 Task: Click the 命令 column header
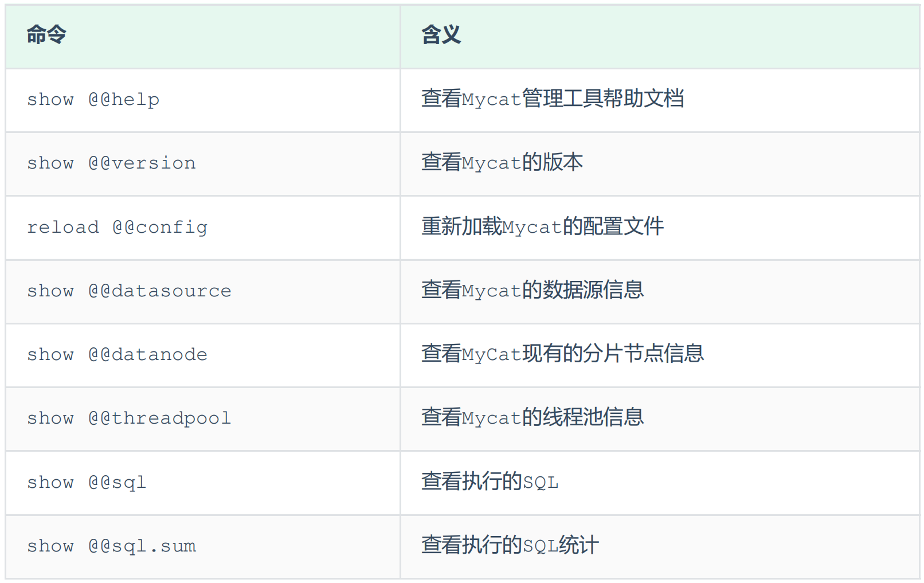point(46,35)
